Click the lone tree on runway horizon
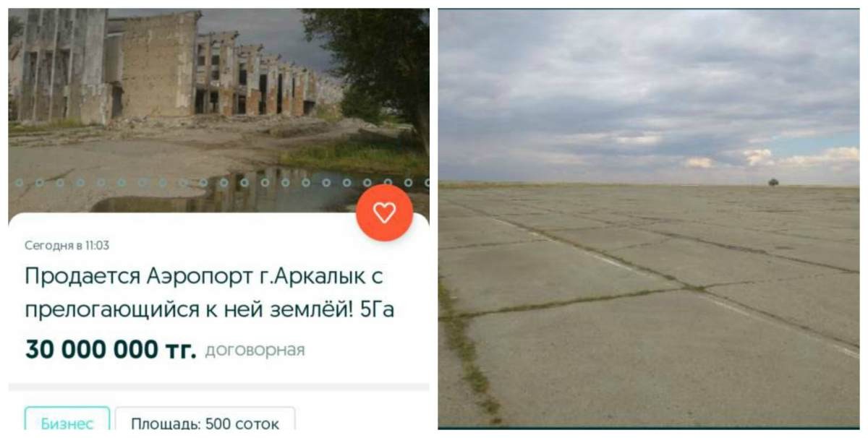Viewport: 868px width, 438px height. [x=773, y=182]
